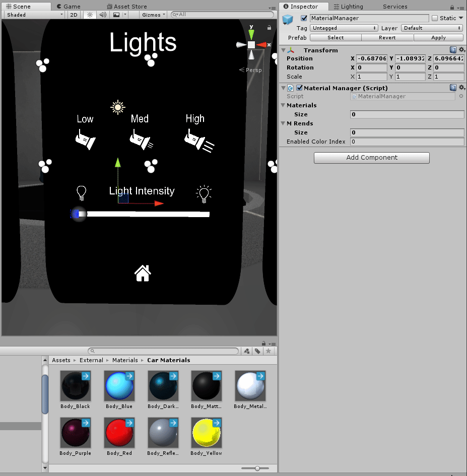Image resolution: width=467 pixels, height=476 pixels.
Task: Toggle scene audio speaker icon
Action: 103,15
